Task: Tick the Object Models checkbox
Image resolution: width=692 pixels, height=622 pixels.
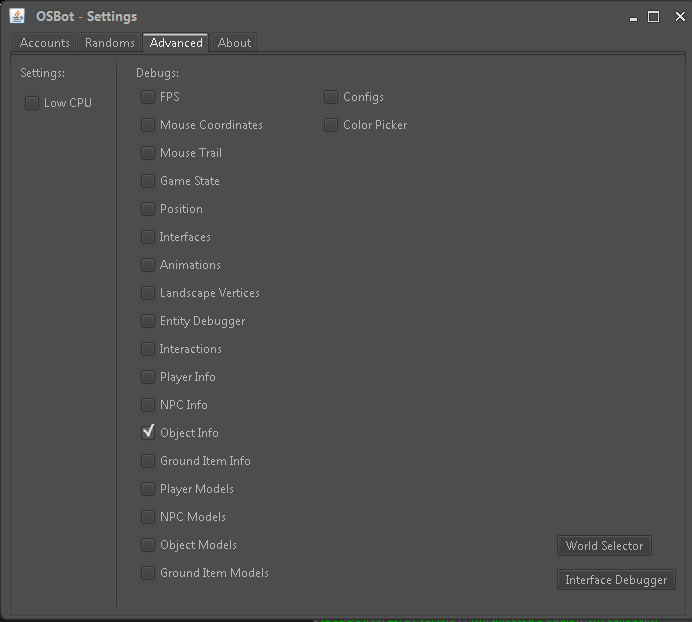Action: (148, 545)
